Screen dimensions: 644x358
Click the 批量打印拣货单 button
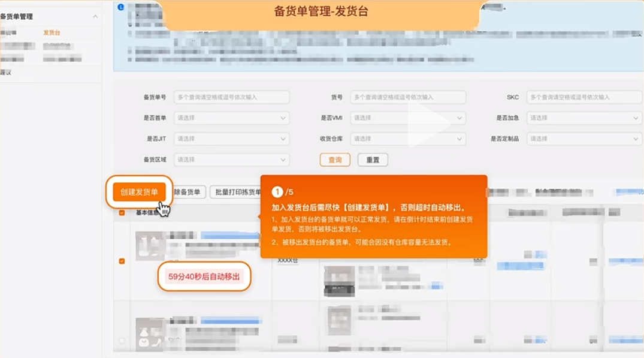point(235,192)
